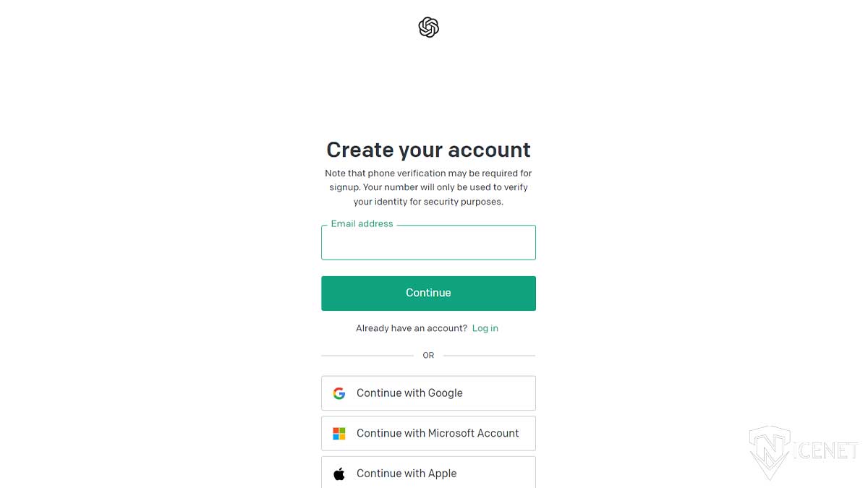Click the security purposes line of note
The height and width of the screenshot is (488, 868).
tap(428, 202)
